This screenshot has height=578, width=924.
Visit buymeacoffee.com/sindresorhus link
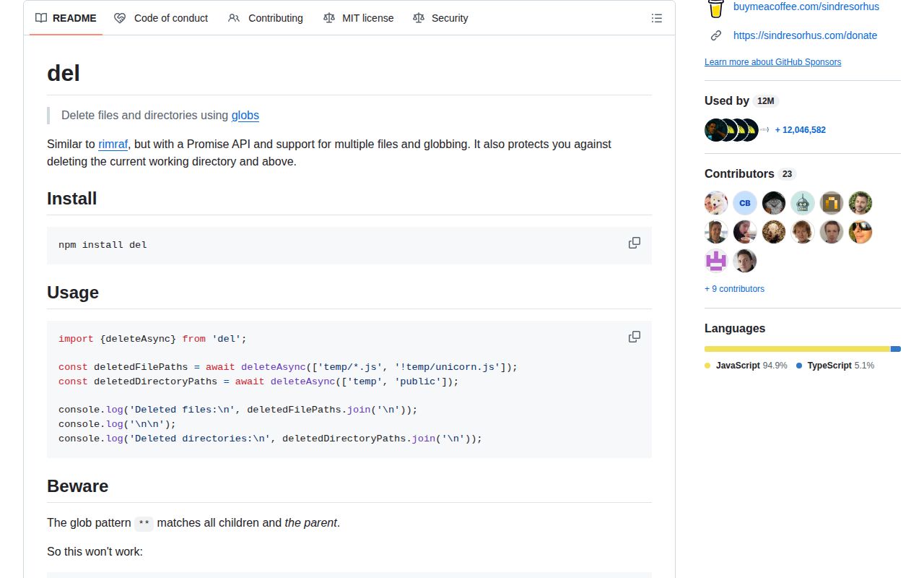(806, 7)
